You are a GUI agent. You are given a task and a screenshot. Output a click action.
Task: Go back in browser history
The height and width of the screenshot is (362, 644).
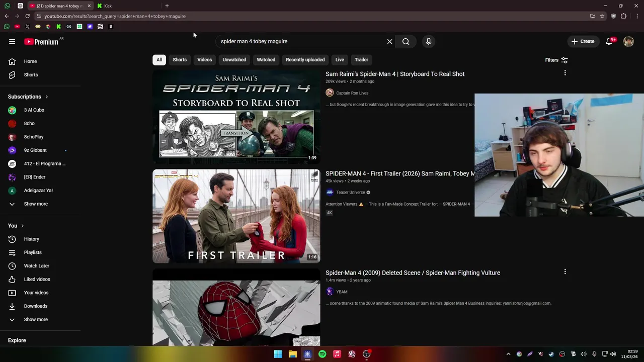7,16
